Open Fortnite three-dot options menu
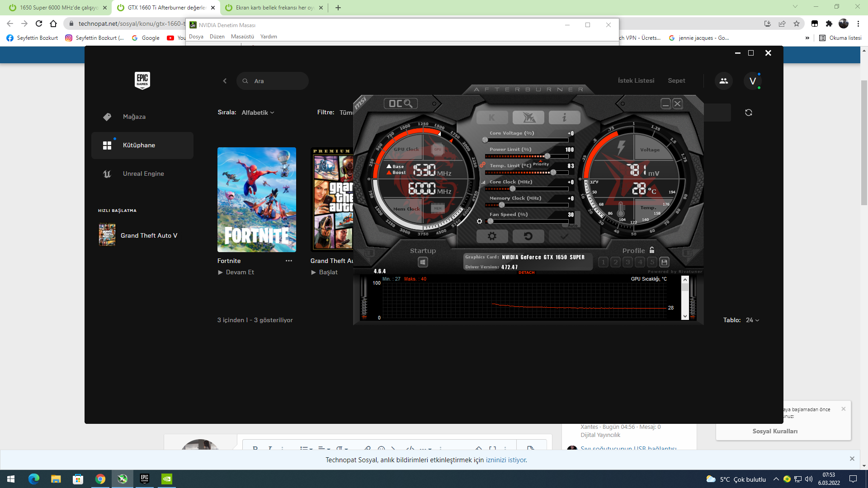Screen dimensions: 868x488 pyautogui.click(x=288, y=261)
